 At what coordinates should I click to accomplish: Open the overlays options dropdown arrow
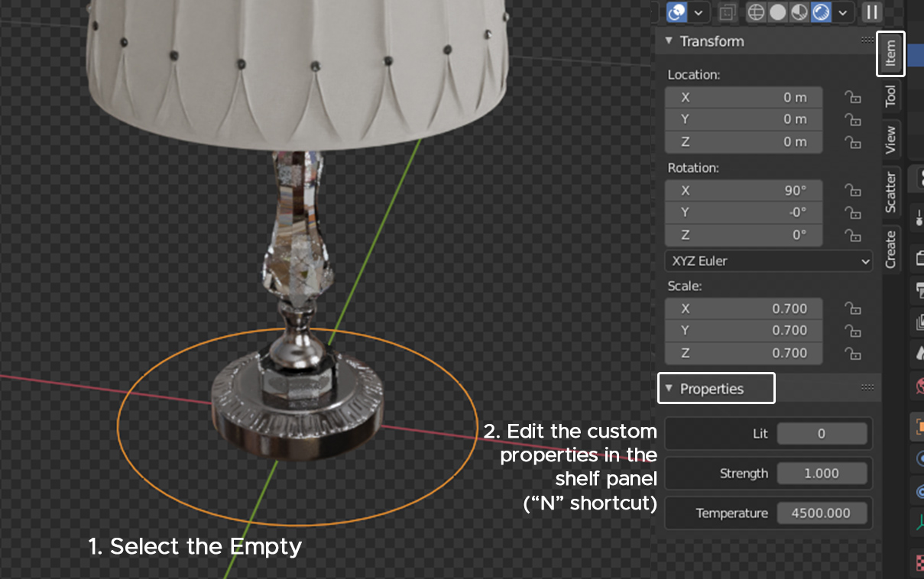(x=698, y=12)
